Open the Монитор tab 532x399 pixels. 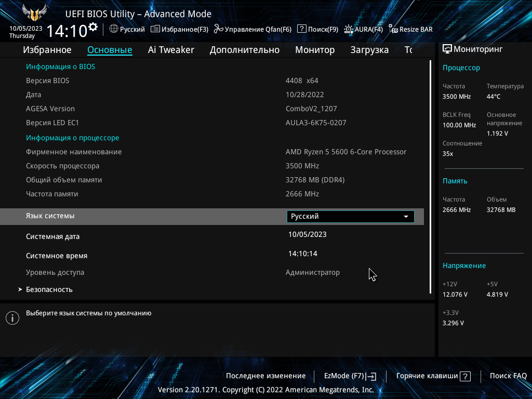(315, 50)
